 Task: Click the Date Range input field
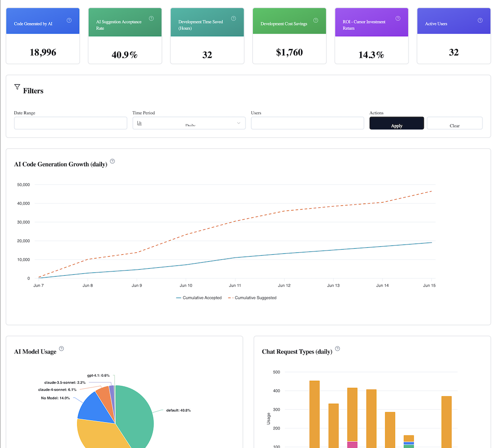[70, 123]
